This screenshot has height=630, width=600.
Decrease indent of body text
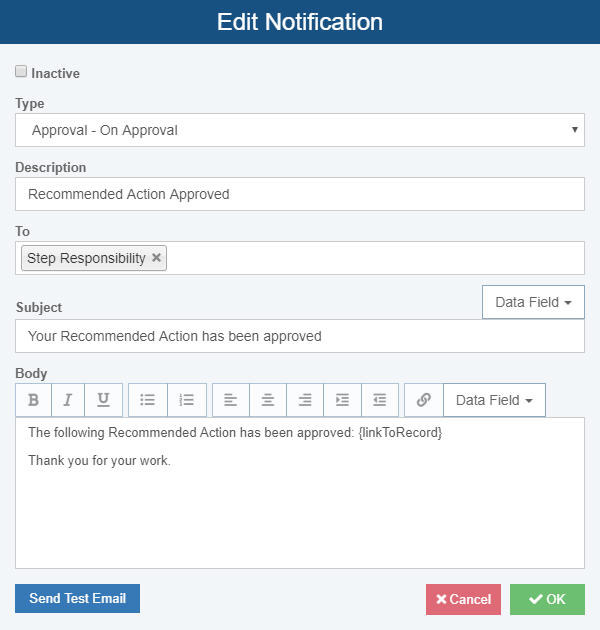pos(380,400)
